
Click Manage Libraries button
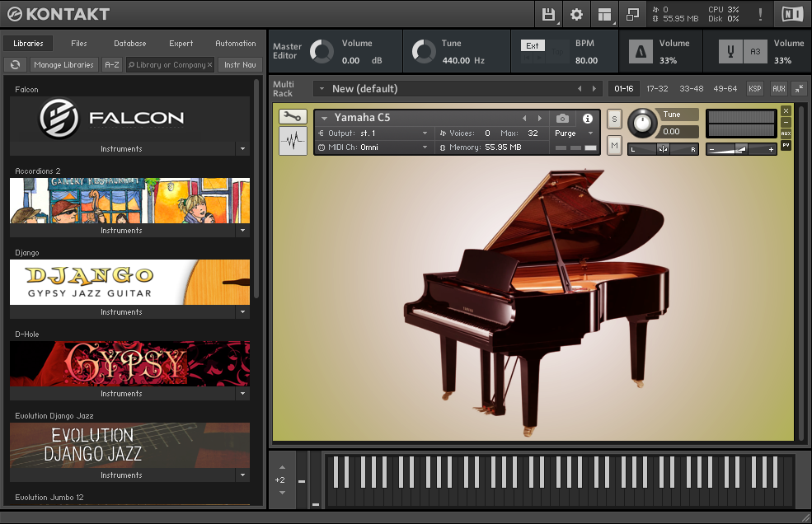[63, 65]
